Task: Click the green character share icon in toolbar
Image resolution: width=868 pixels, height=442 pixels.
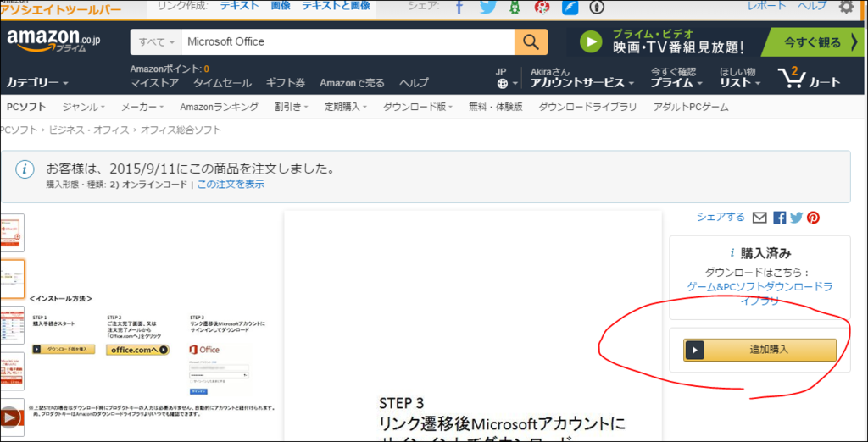Action: [x=515, y=7]
